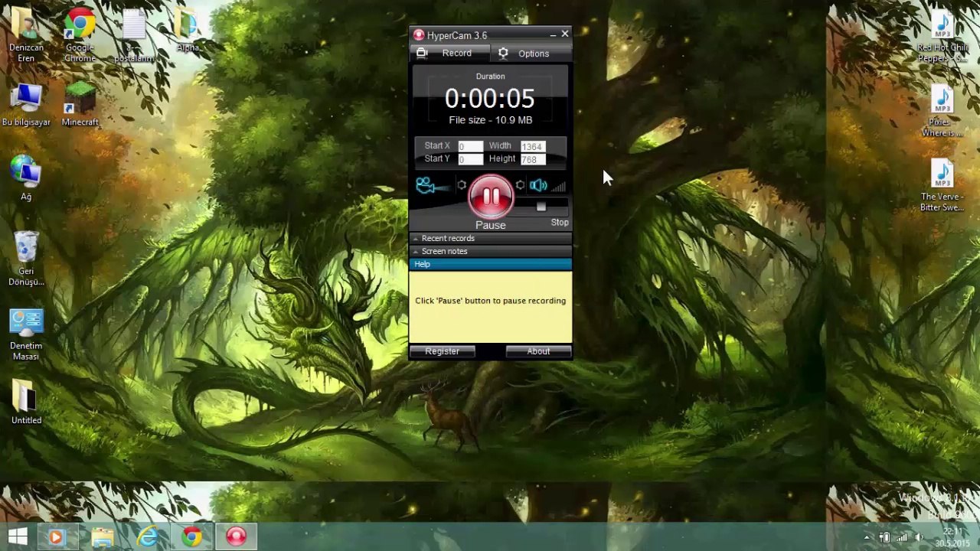
Task: Minimize the HyperCam window
Action: click(x=553, y=34)
